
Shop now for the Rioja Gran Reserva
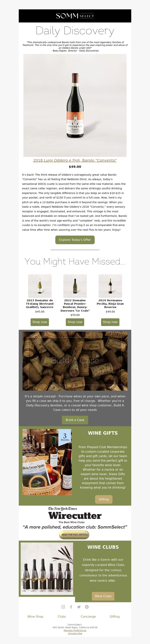tap(110, 322)
